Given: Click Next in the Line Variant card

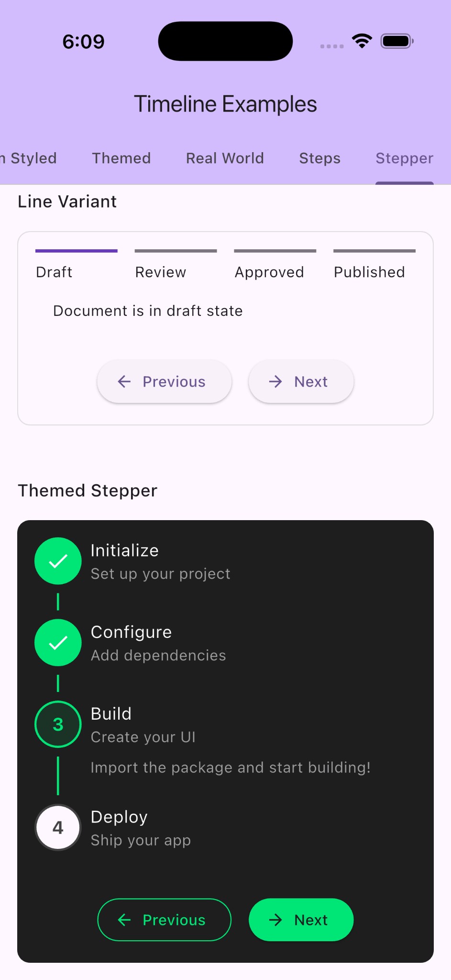Looking at the screenshot, I should click(x=301, y=381).
